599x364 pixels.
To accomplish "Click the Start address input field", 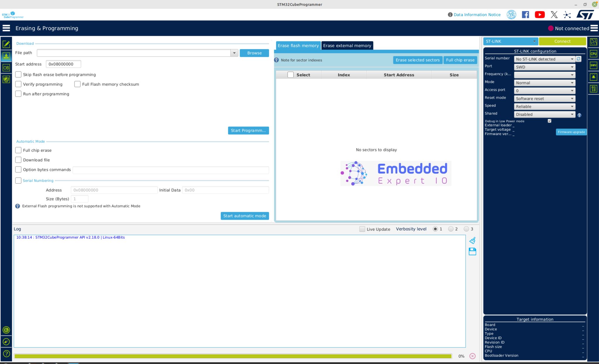I will pyautogui.click(x=63, y=64).
